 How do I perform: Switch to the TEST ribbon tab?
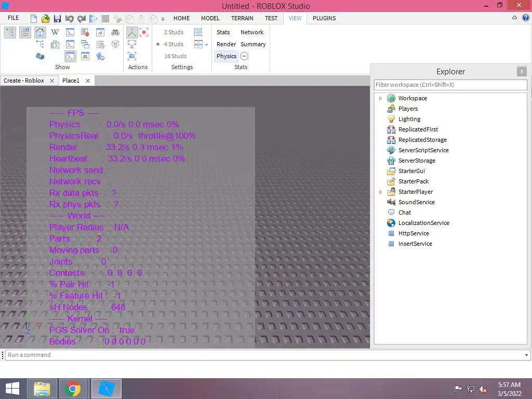[x=271, y=18]
